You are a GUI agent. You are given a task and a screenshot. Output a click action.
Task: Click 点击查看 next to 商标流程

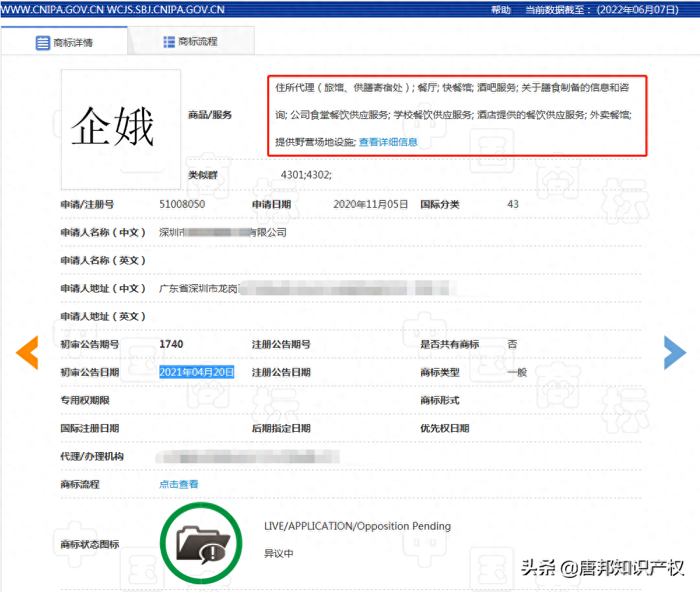[x=178, y=484]
